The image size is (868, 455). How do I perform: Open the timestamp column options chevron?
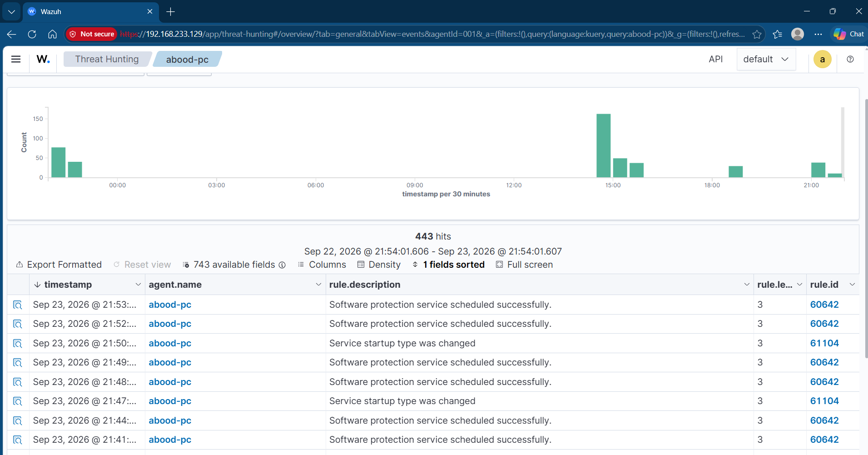(138, 285)
